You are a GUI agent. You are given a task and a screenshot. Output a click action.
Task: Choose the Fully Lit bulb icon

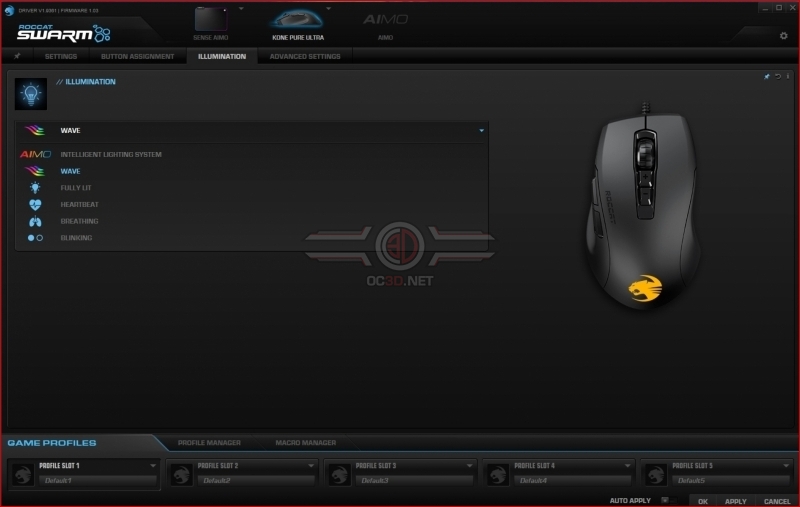pyautogui.click(x=35, y=188)
